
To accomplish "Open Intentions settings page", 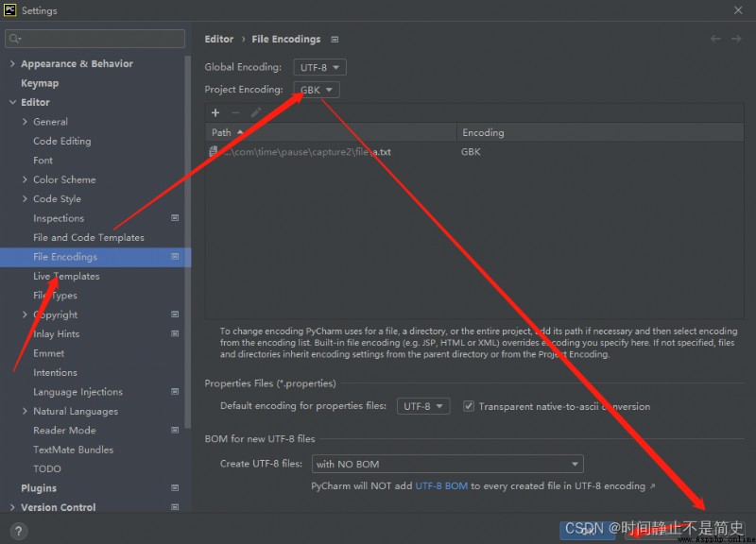I will pyautogui.click(x=55, y=372).
